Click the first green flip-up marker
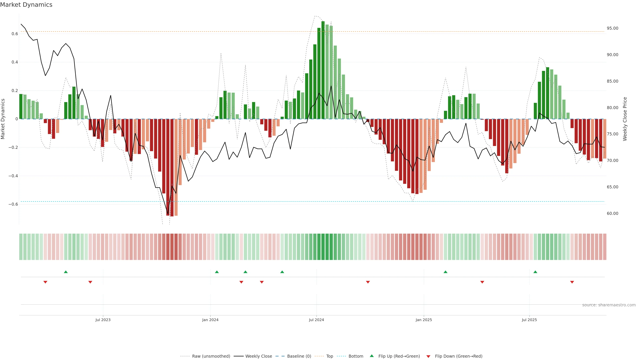The height and width of the screenshot is (362, 644). pyautogui.click(x=66, y=272)
